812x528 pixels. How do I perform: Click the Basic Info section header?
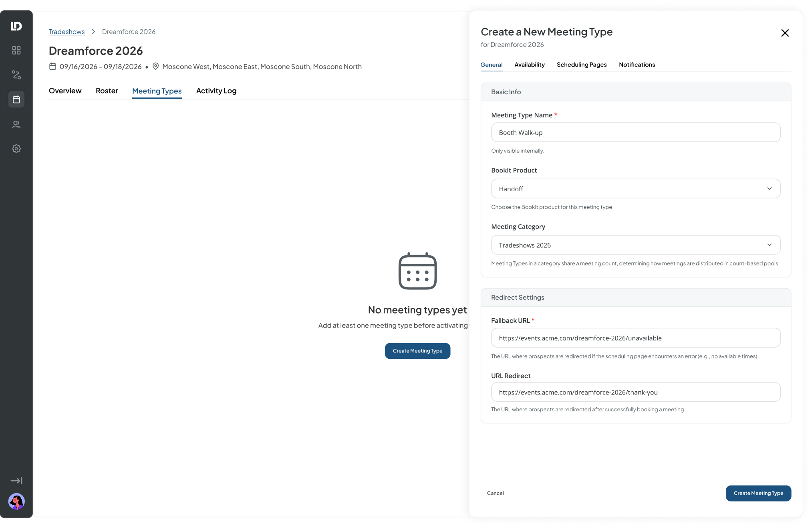click(x=636, y=92)
